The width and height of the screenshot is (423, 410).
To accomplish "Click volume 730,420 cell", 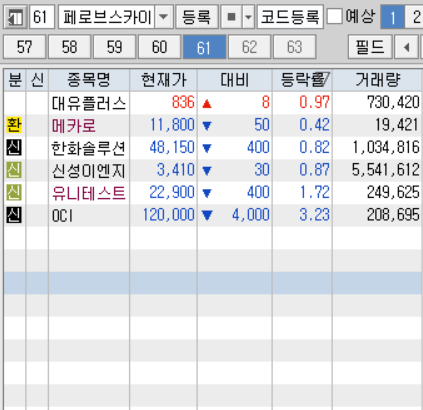I will coord(393,102).
